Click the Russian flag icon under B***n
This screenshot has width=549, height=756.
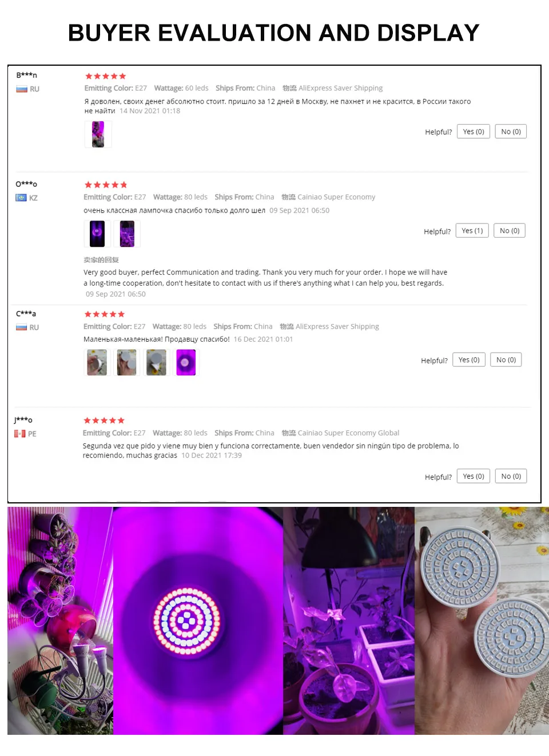(x=22, y=89)
